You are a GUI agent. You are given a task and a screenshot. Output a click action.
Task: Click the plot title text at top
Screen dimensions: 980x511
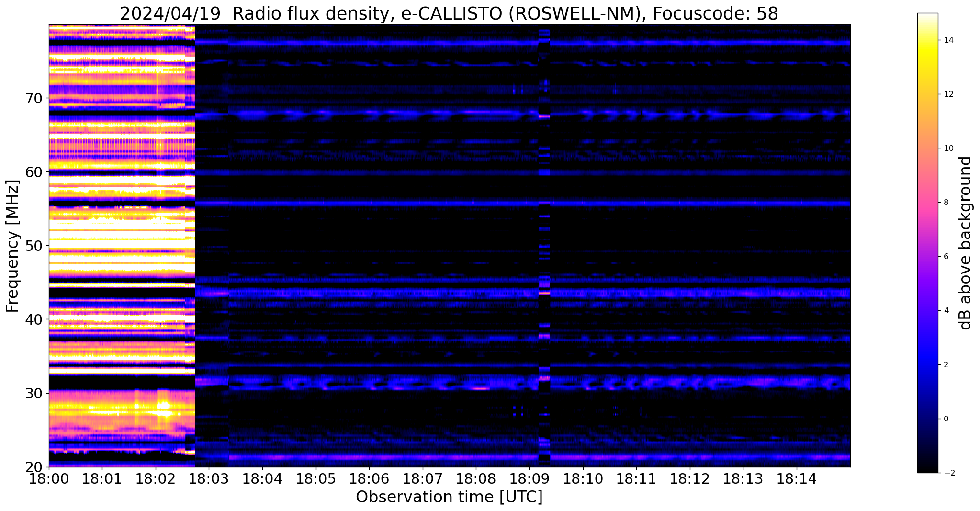(449, 13)
